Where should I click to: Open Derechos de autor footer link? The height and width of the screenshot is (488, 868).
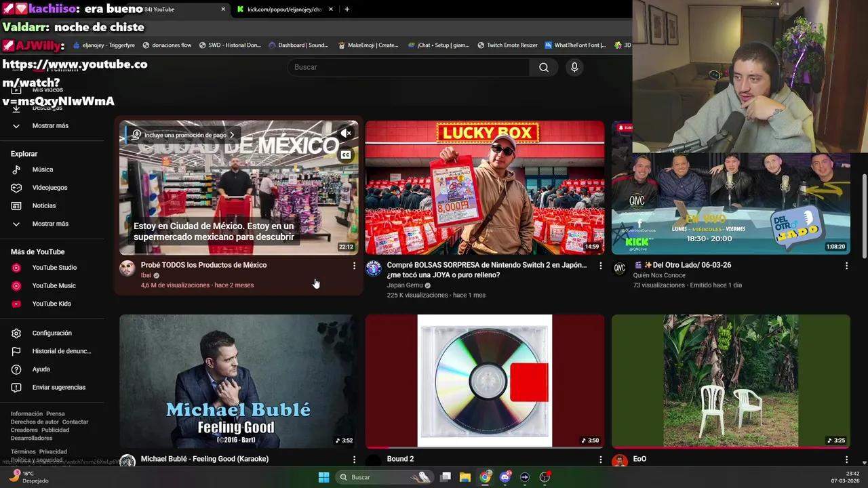[x=35, y=422]
